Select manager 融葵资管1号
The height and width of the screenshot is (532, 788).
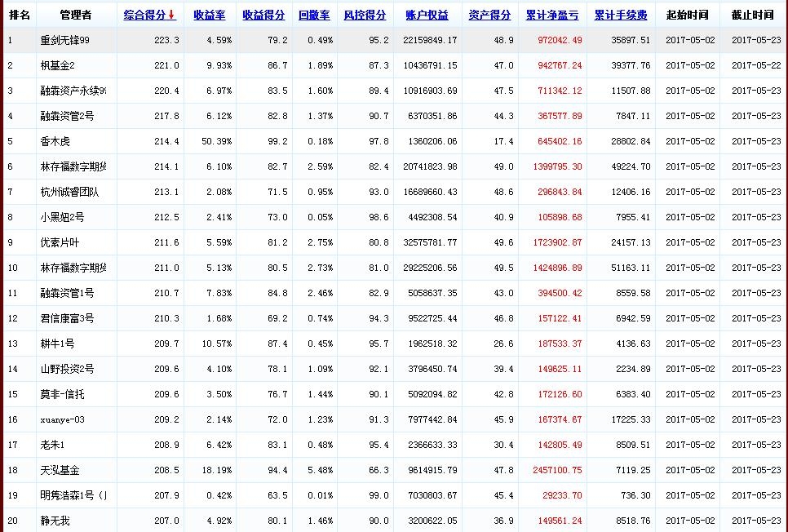[x=67, y=293]
